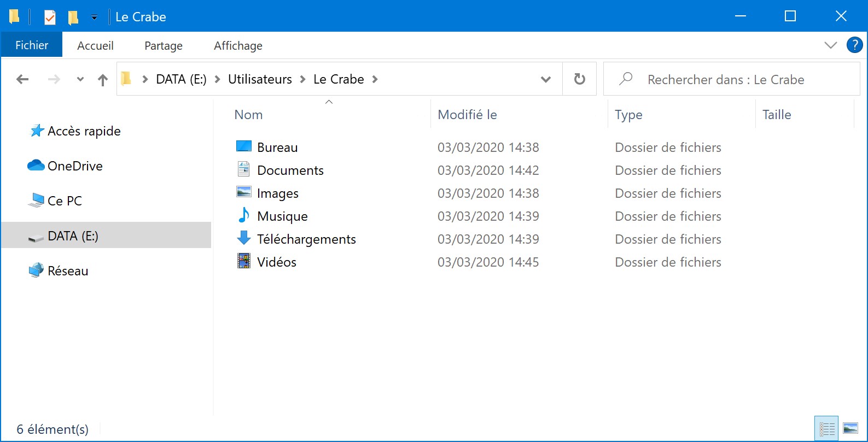
Task: Click the date 03/03/2020 14:45 for Vidéos
Action: click(x=488, y=262)
